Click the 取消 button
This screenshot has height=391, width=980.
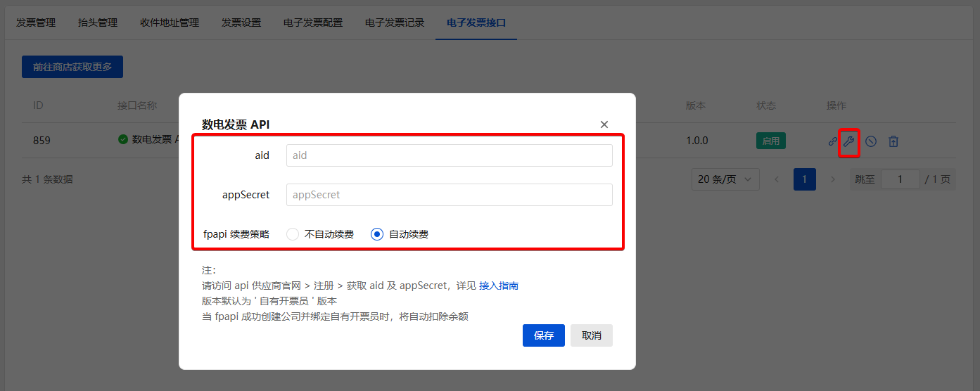592,335
